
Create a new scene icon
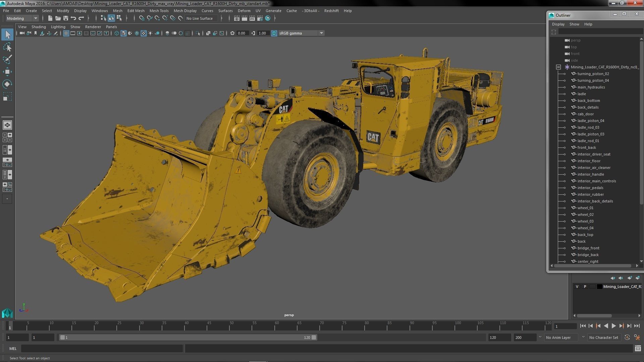pos(50,18)
